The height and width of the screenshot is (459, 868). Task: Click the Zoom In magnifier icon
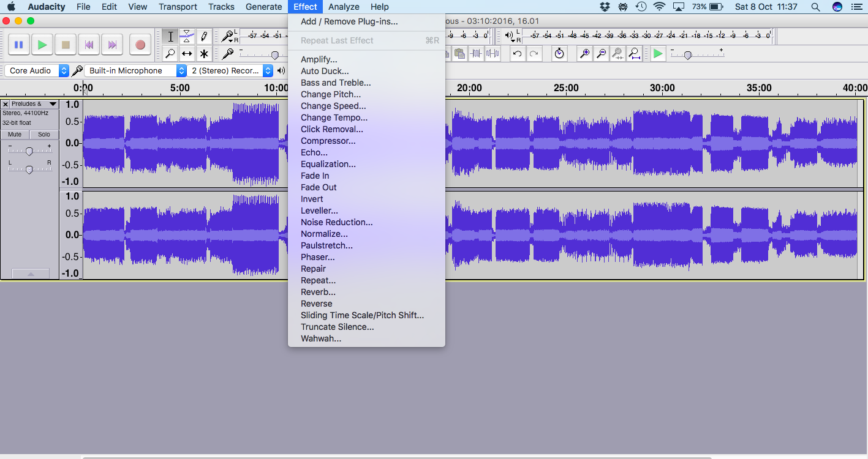[585, 54]
